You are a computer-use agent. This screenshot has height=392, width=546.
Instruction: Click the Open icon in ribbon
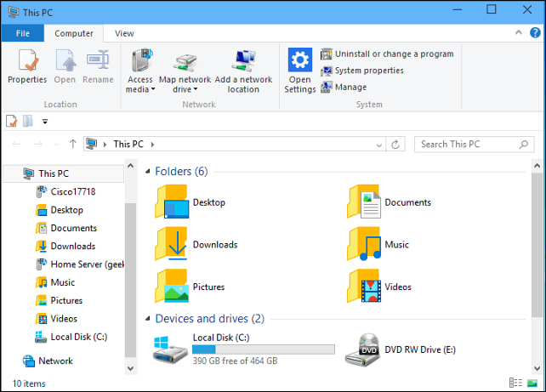65,60
